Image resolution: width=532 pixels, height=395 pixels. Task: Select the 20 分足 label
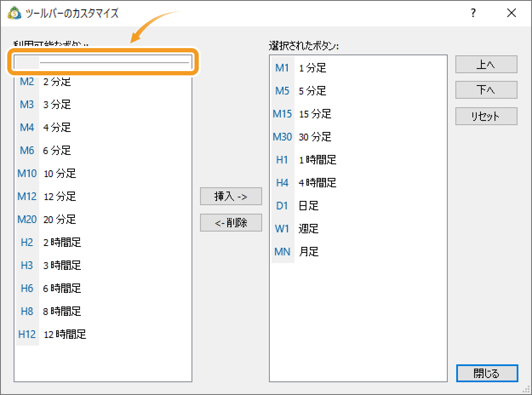[x=60, y=219]
